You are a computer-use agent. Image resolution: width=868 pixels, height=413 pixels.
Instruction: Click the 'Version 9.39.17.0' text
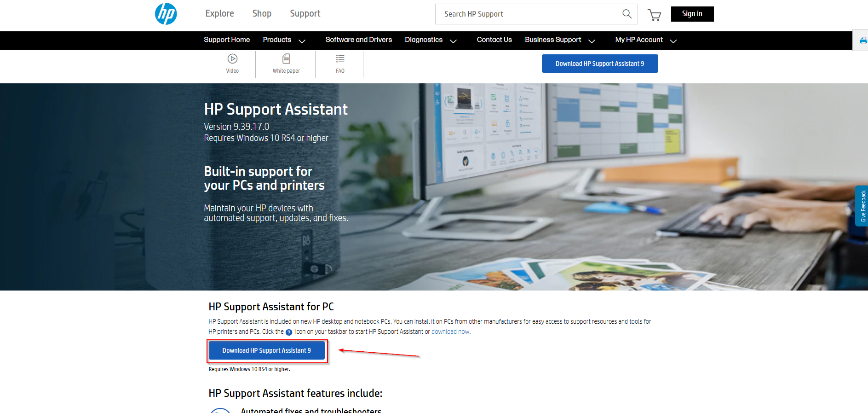pos(236,127)
